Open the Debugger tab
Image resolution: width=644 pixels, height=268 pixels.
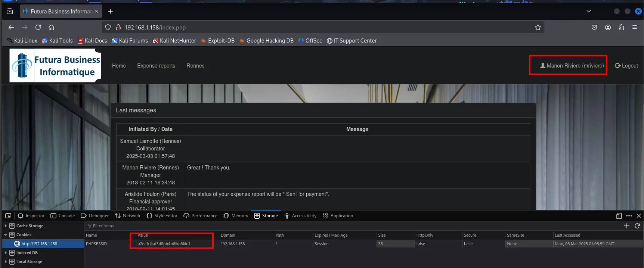coord(95,216)
